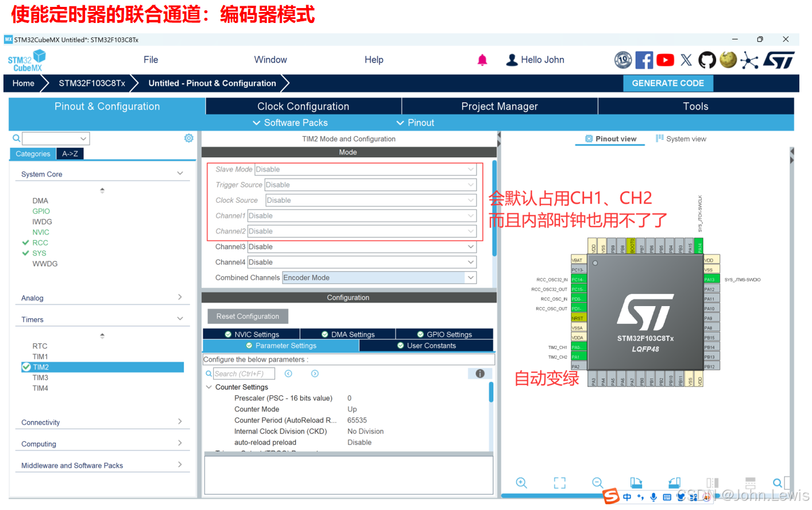The image size is (812, 510).
Task: Open the Facebook icon link
Action: tap(644, 60)
